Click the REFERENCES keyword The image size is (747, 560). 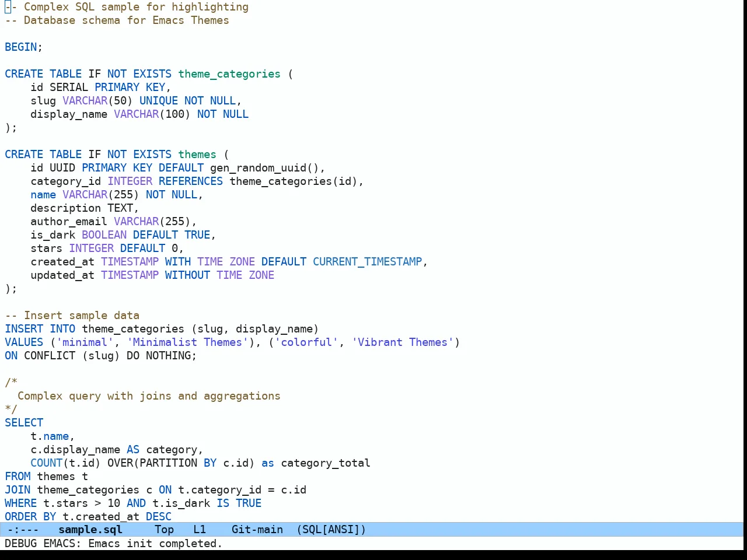[191, 181]
